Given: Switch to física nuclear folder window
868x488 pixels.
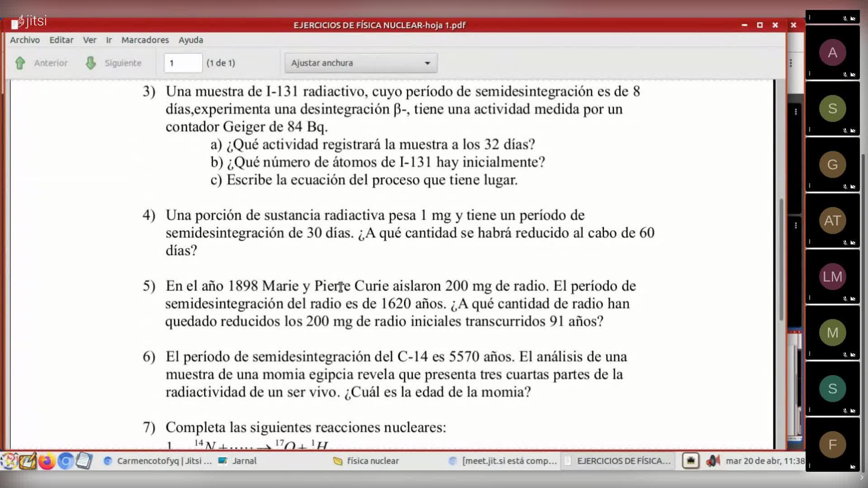Looking at the screenshot, I should pyautogui.click(x=373, y=461).
